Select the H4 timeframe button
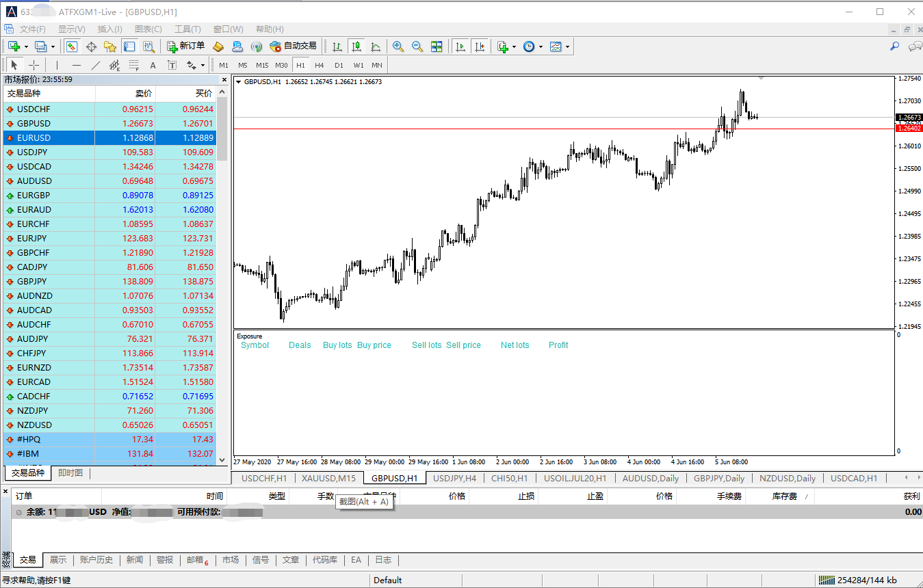This screenshot has width=923, height=588. (x=320, y=66)
